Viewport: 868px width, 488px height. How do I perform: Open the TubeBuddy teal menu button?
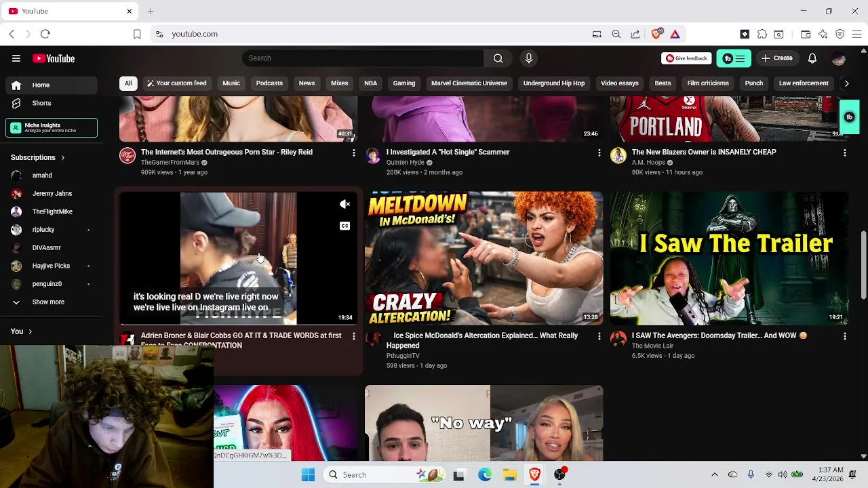pyautogui.click(x=734, y=58)
